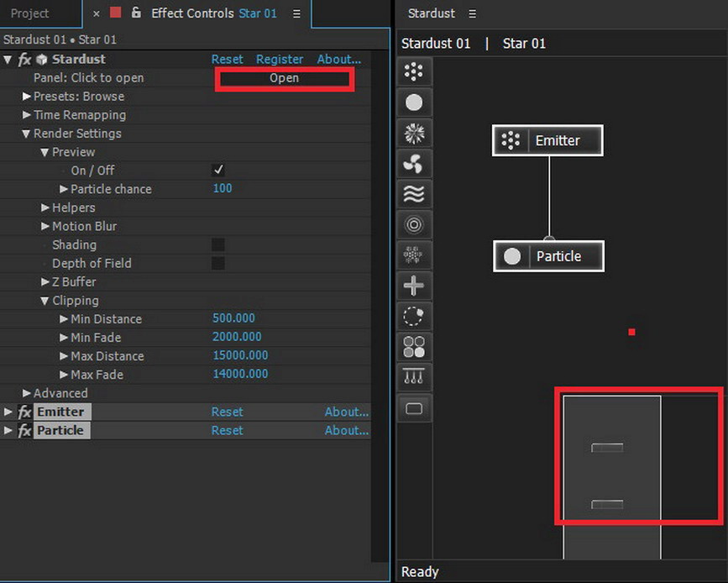
Task: Select the Particle node in graph
Action: [549, 256]
